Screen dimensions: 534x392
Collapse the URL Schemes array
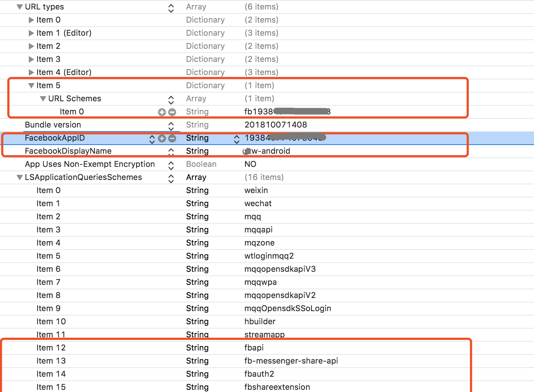tap(43, 99)
